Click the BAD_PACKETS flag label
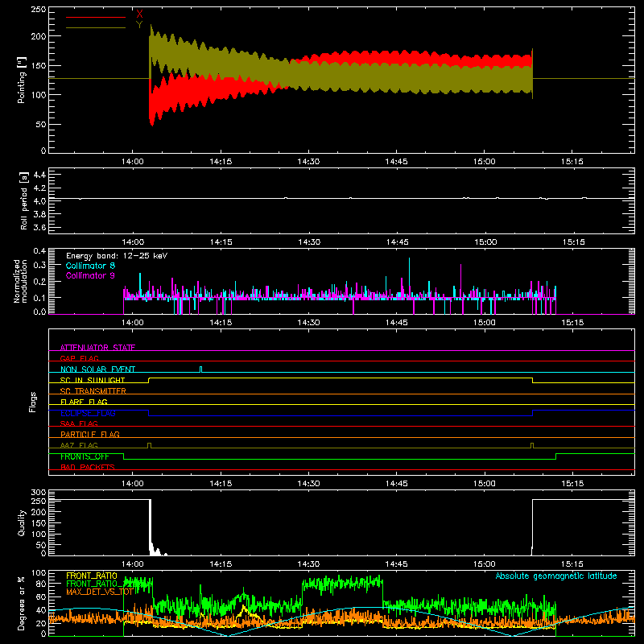 [x=88, y=467]
